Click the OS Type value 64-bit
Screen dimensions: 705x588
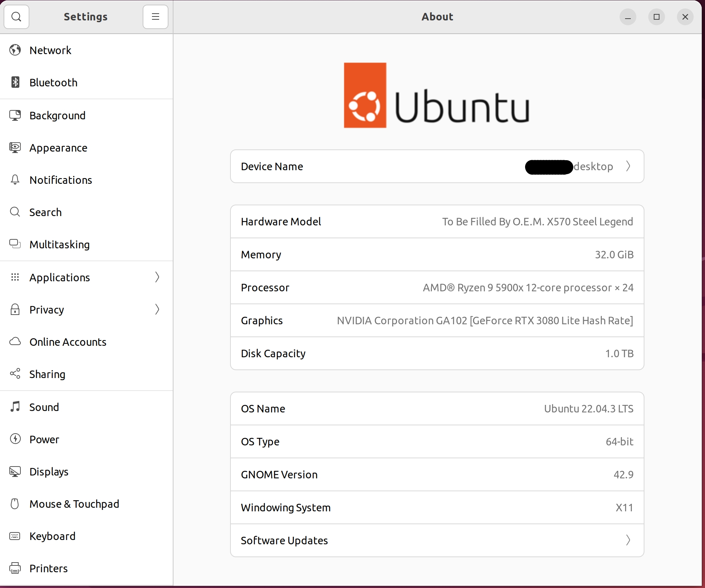click(619, 441)
